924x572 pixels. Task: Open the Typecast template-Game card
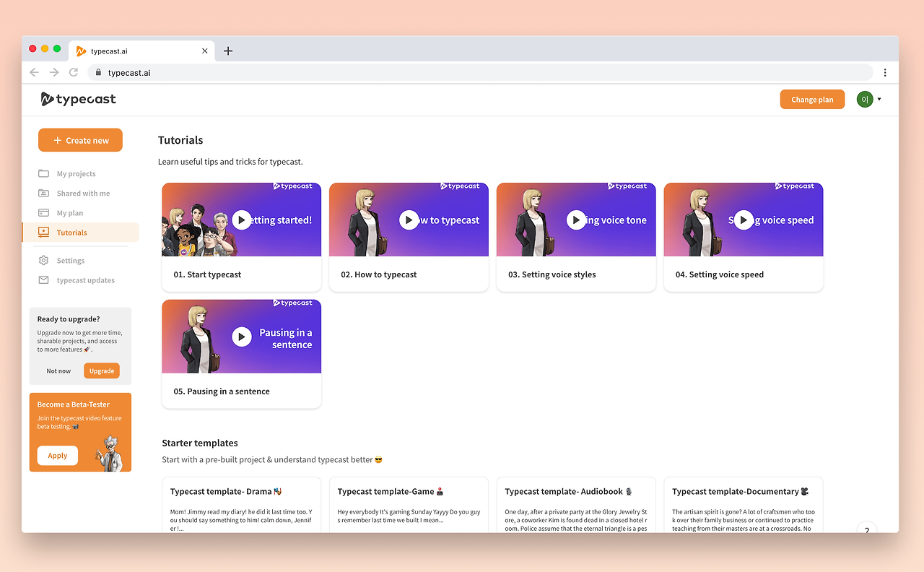pos(409,505)
